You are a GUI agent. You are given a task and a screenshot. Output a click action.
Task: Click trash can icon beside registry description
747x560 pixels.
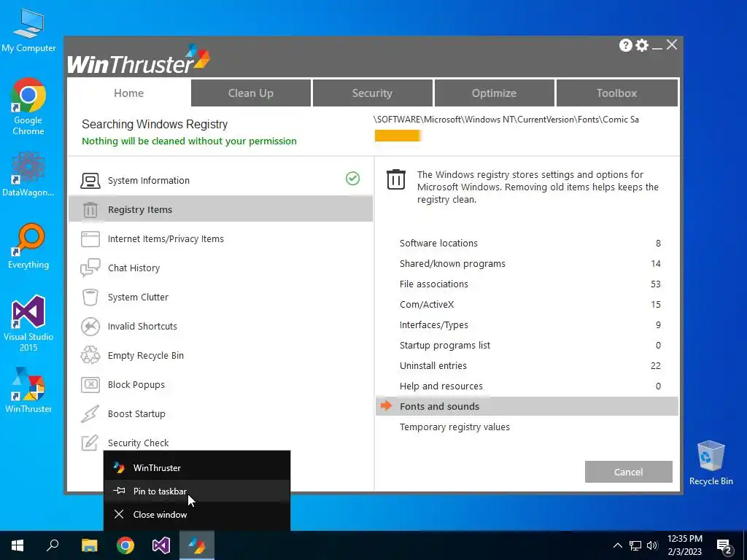click(396, 179)
